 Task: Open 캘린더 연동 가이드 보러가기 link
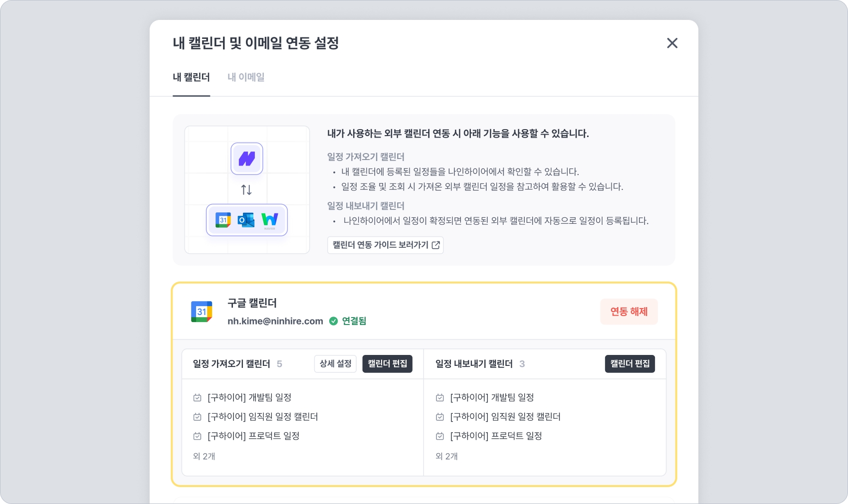coord(386,245)
